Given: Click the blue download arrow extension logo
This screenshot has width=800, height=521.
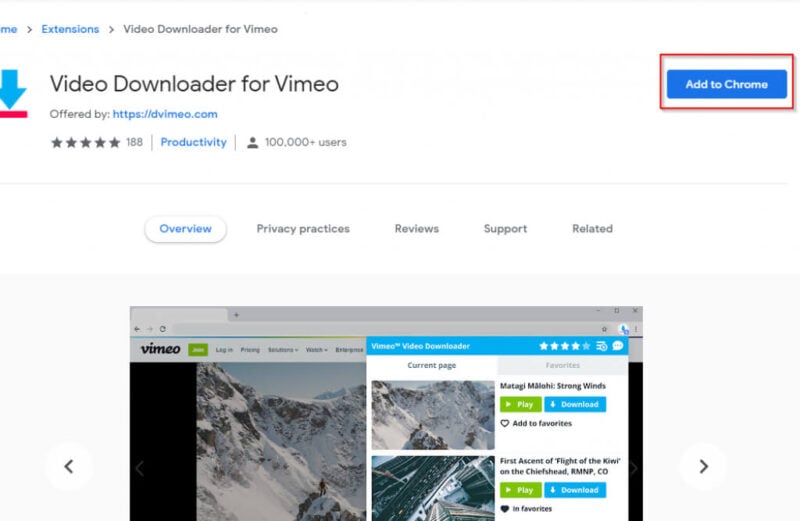Looking at the screenshot, I should pos(13,93).
